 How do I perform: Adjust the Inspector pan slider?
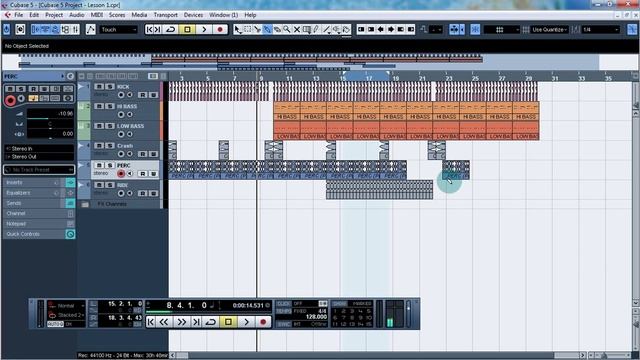click(x=50, y=124)
